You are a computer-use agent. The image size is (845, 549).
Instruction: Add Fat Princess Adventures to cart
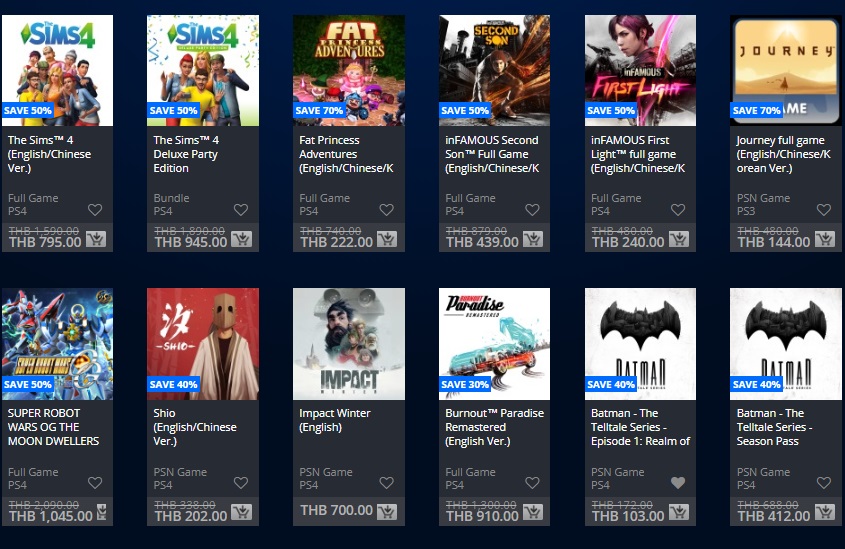(387, 239)
